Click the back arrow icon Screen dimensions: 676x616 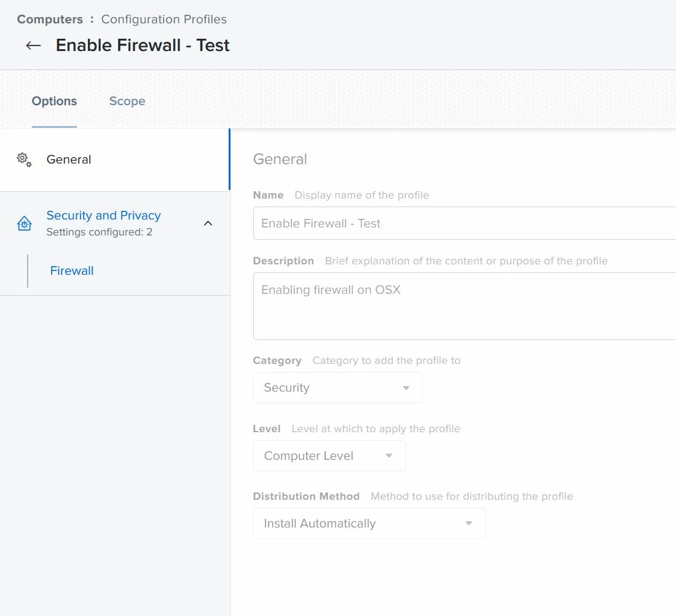[33, 45]
